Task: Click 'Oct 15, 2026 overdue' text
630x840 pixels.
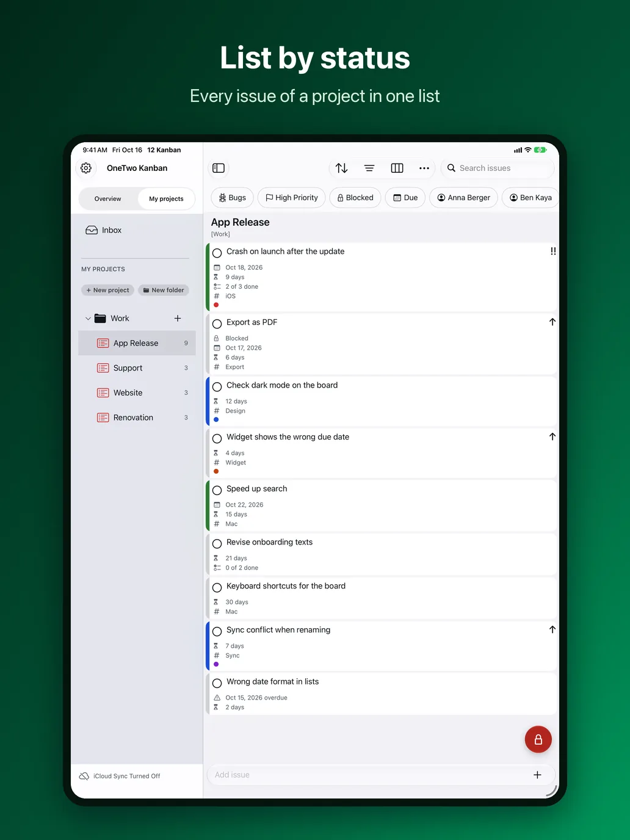Action: [x=256, y=698]
